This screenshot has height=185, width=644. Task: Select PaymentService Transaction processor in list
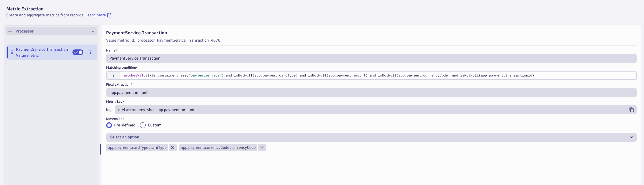pyautogui.click(x=52, y=52)
